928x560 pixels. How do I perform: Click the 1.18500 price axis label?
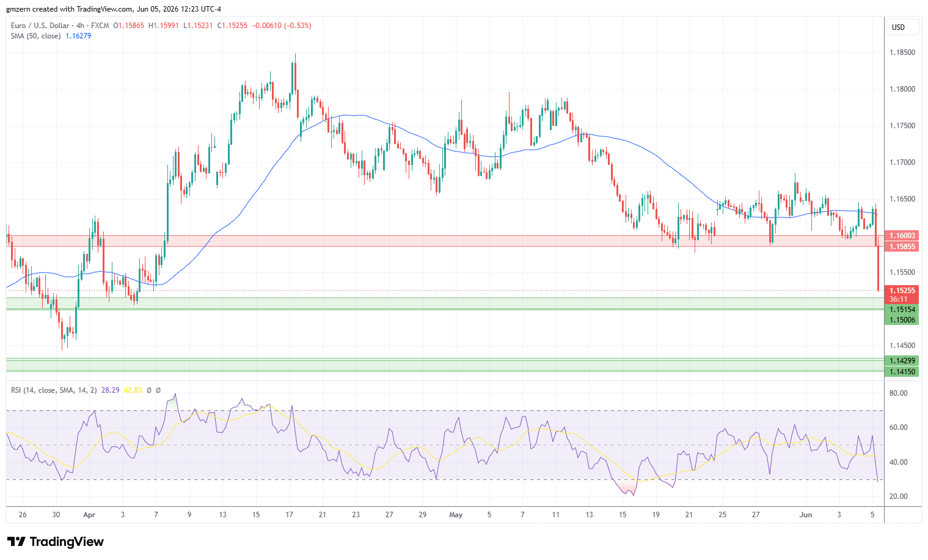[902, 53]
